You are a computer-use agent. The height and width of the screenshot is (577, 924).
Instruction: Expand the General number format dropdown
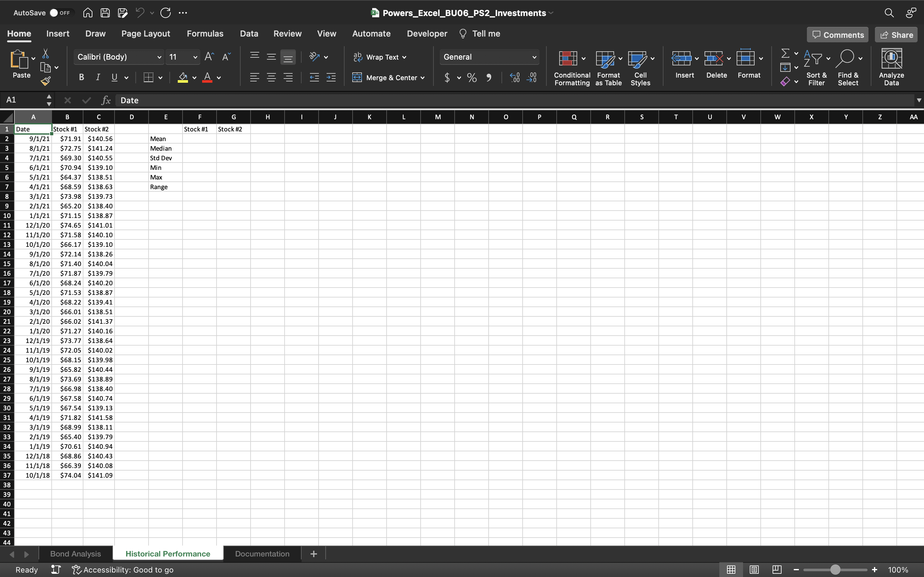[x=534, y=57]
